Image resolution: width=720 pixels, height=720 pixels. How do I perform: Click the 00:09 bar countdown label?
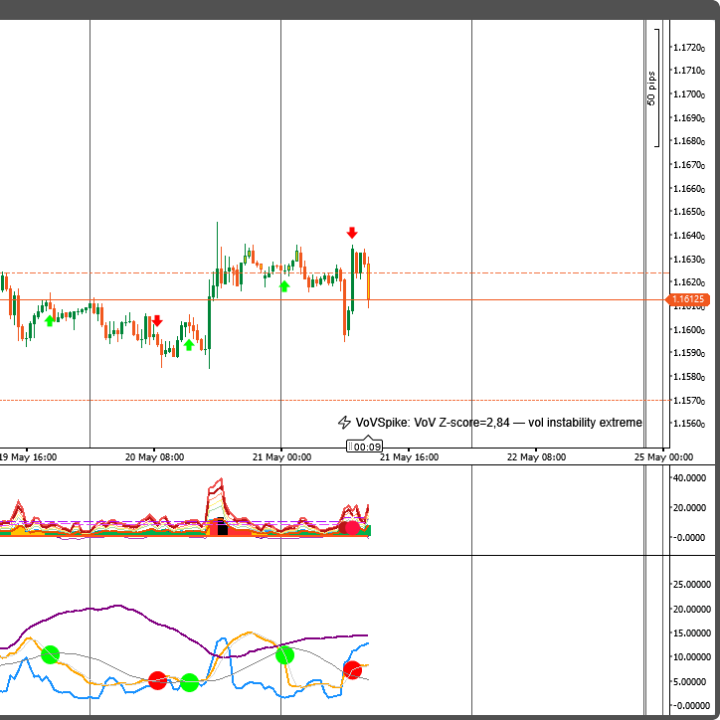click(365, 446)
